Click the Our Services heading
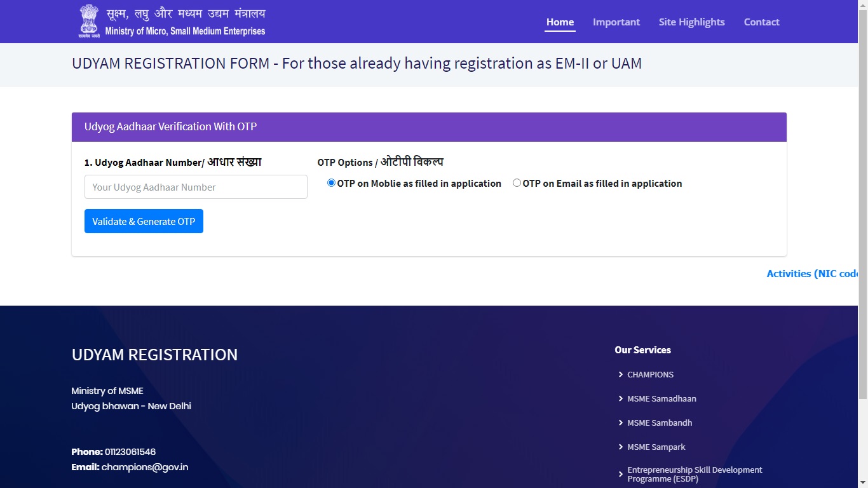 coord(642,349)
